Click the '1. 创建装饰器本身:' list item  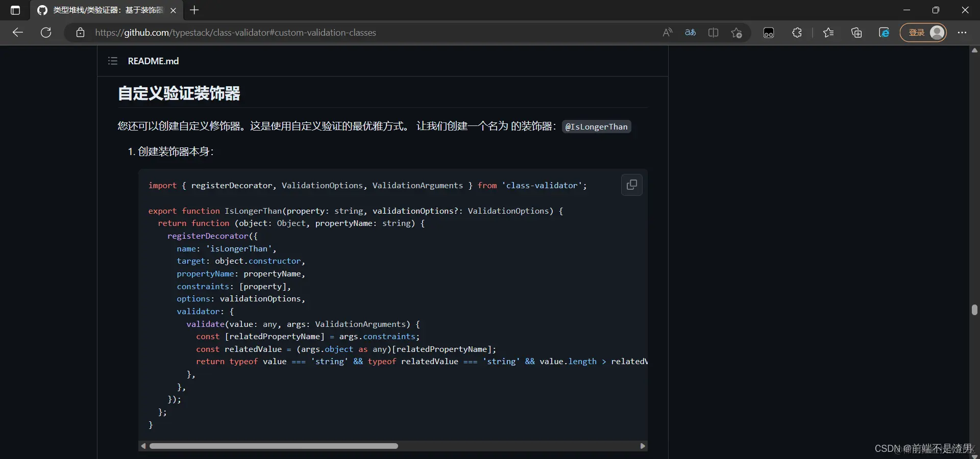(170, 151)
